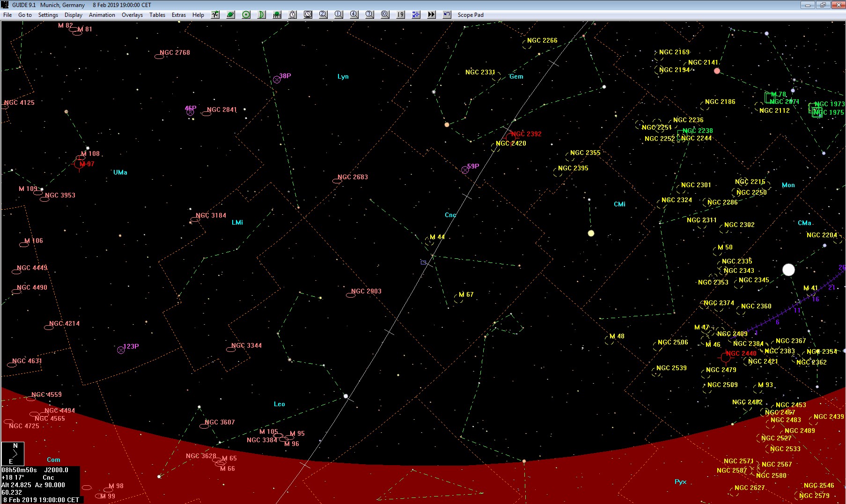Click the alarm clock time icon

[293, 15]
